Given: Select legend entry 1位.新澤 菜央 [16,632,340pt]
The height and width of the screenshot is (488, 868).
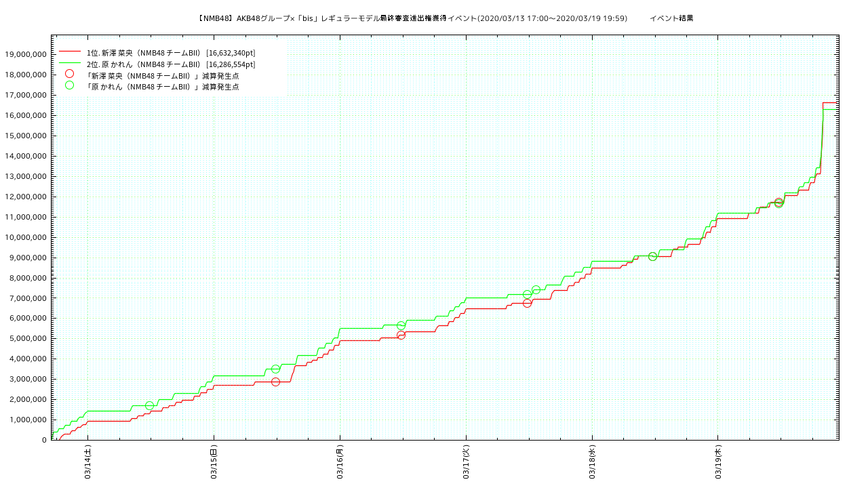Looking at the screenshot, I should coord(171,52).
